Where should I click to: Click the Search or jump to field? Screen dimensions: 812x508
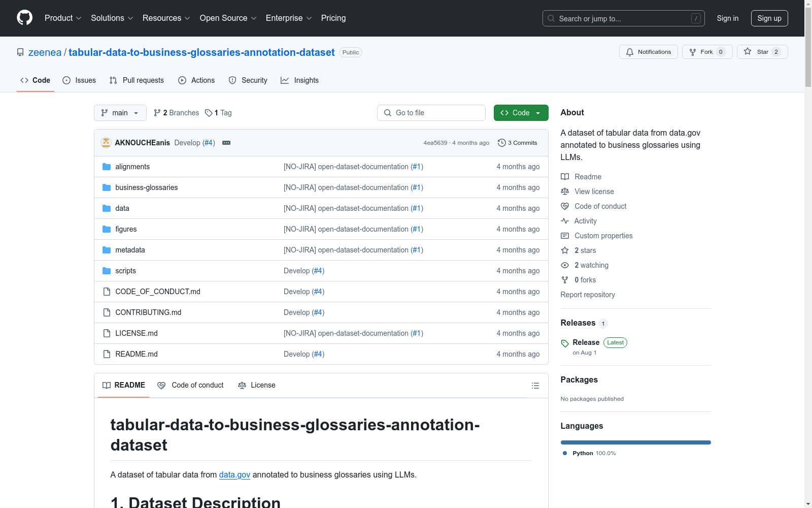coord(624,18)
